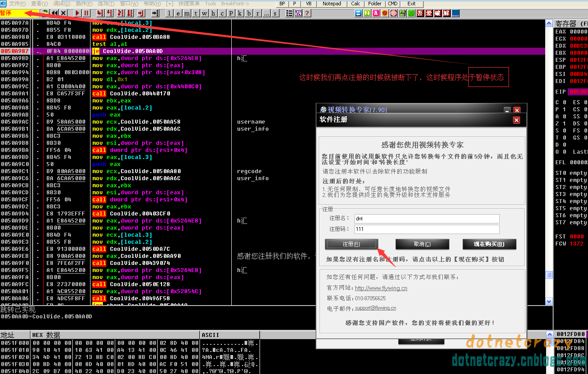
Task: Open Memory map 'm' button
Action: tap(187, 13)
